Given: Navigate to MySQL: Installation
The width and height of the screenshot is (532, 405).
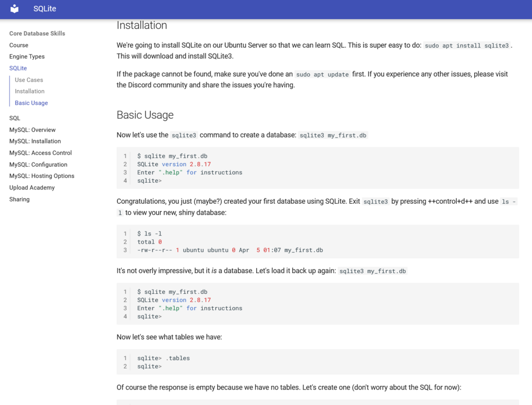Looking at the screenshot, I should [35, 141].
